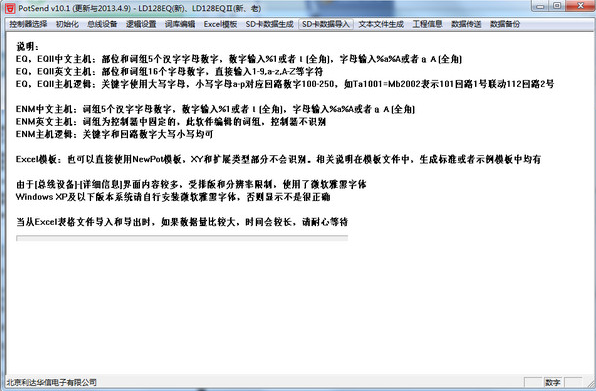Open the 控制器选择 tab
596x391 pixels.
pos(29,24)
